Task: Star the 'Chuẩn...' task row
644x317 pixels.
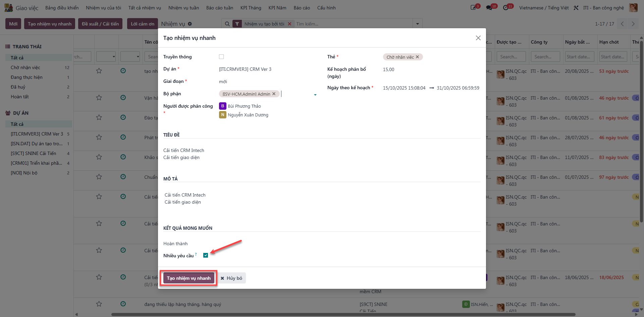Action: 99,177
